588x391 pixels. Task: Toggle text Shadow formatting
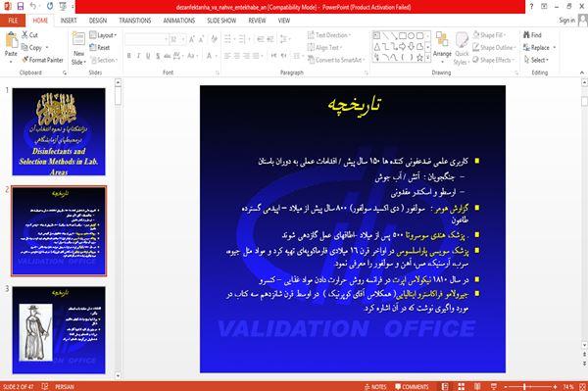[x=158, y=56]
